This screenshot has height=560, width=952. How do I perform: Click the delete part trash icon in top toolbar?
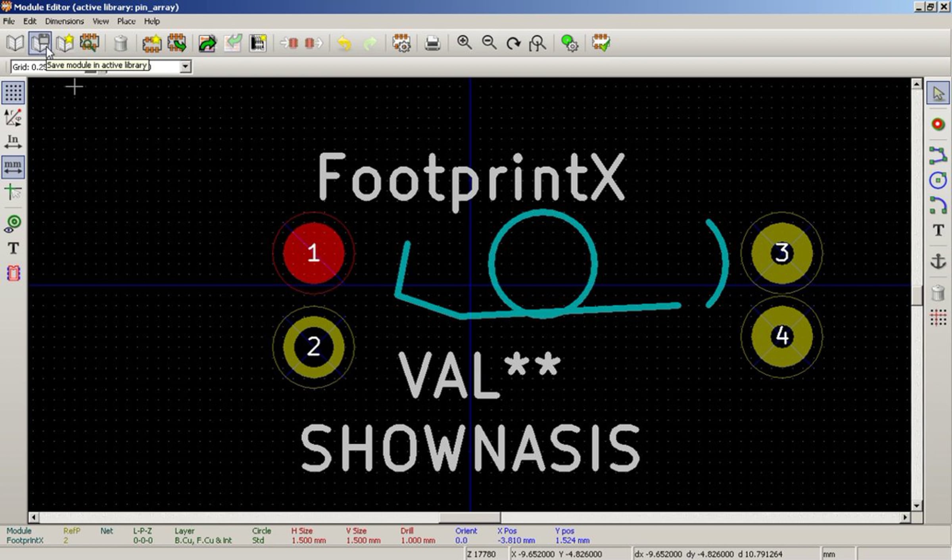(x=120, y=43)
